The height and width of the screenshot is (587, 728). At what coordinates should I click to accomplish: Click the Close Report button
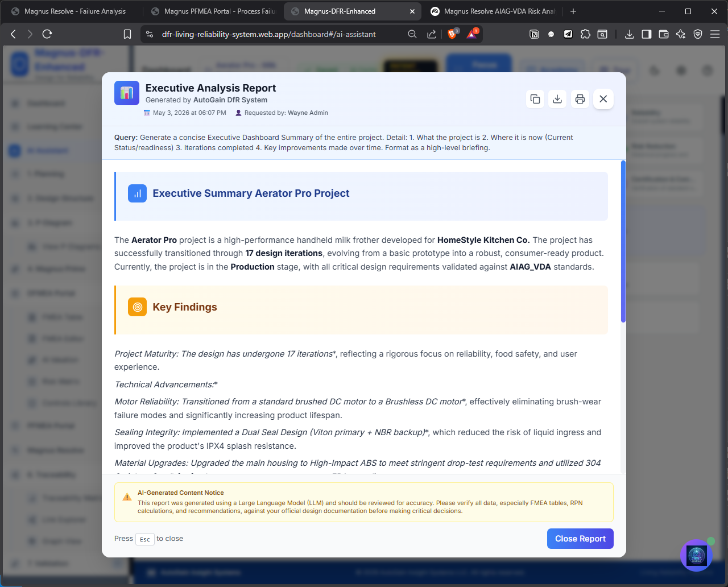click(580, 539)
